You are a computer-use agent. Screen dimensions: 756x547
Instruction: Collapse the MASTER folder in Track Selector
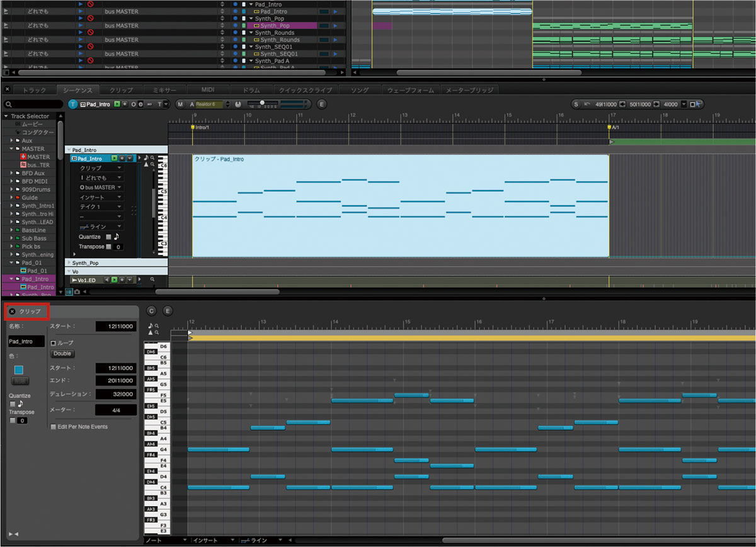point(12,149)
